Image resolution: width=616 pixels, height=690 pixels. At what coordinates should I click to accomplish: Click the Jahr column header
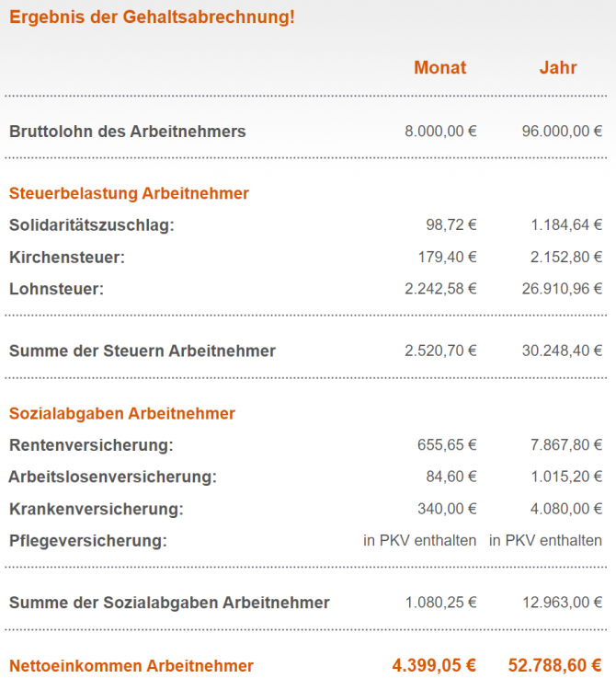558,67
